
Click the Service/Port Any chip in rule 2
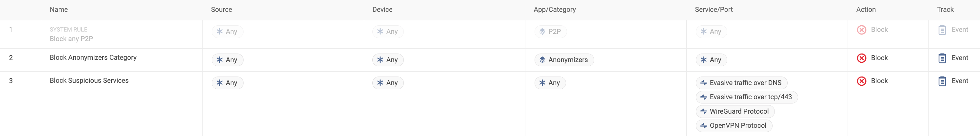pos(712,60)
